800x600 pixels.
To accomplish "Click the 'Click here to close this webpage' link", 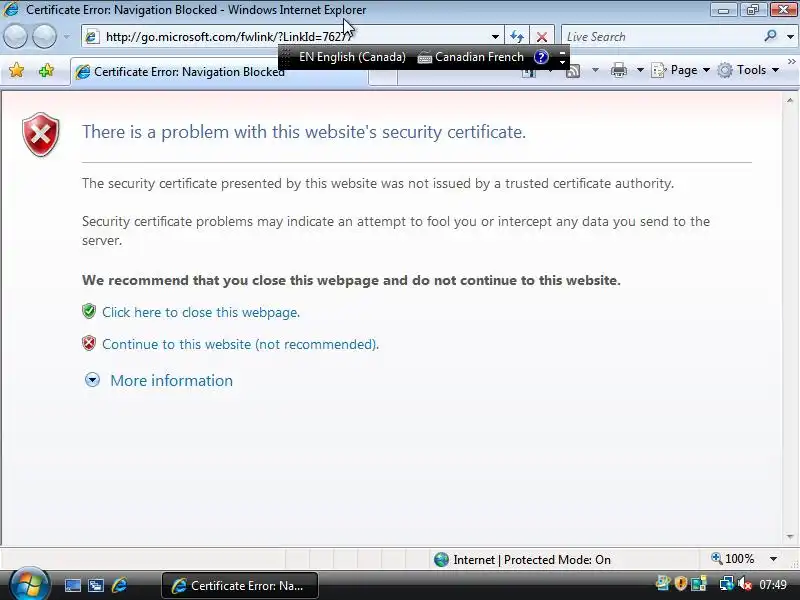I will click(x=201, y=312).
